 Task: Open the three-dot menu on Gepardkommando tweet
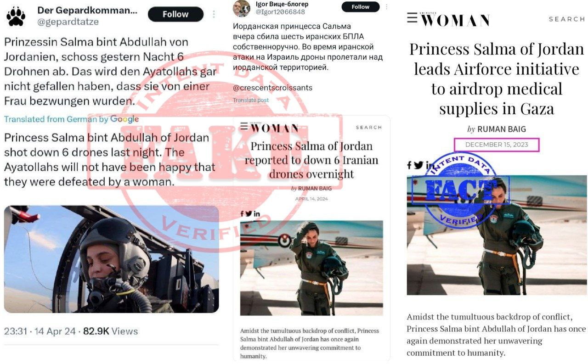(214, 15)
